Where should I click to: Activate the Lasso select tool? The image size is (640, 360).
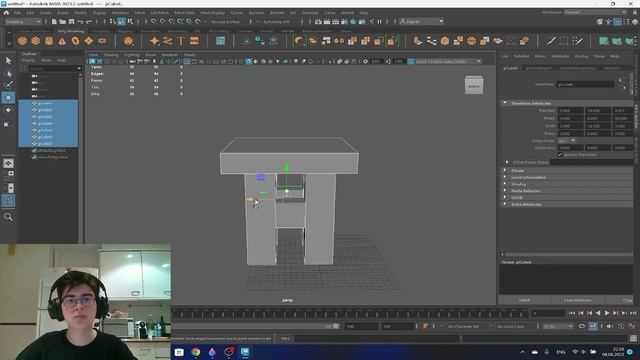pos(8,73)
